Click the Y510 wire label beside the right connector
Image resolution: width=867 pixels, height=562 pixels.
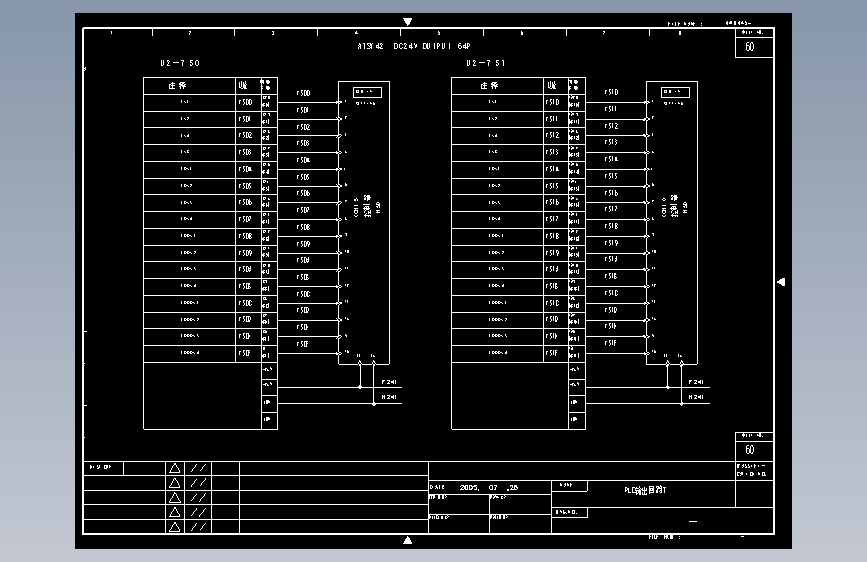[612, 92]
